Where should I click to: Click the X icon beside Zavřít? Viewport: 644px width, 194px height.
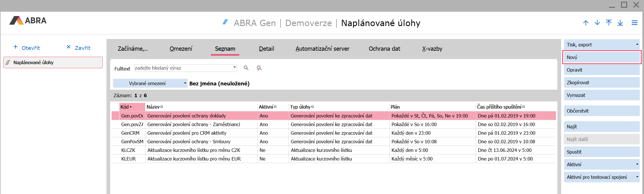69,47
